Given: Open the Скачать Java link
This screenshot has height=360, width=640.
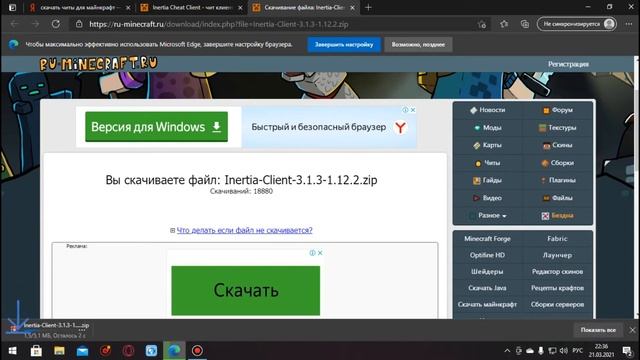Looking at the screenshot, I should 487,288.
